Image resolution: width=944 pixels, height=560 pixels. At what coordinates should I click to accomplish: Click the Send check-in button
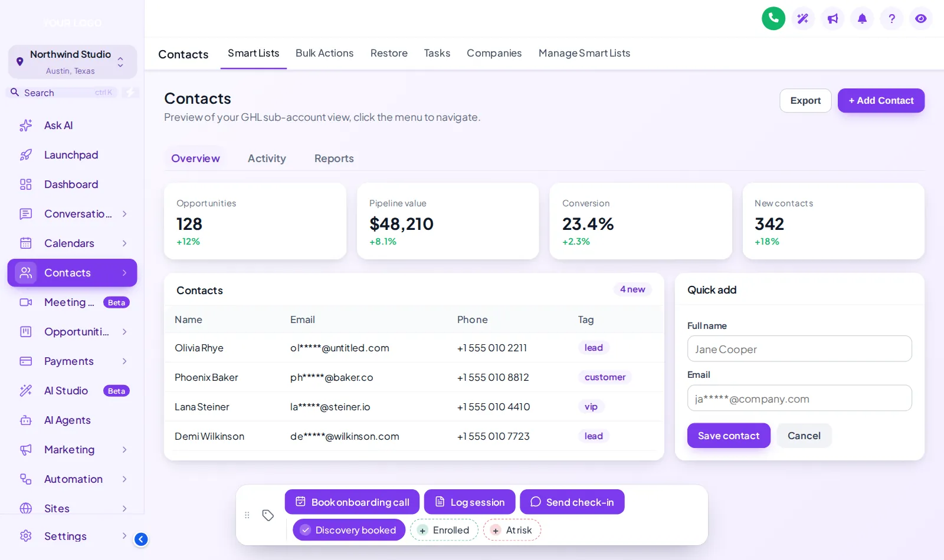(x=572, y=502)
